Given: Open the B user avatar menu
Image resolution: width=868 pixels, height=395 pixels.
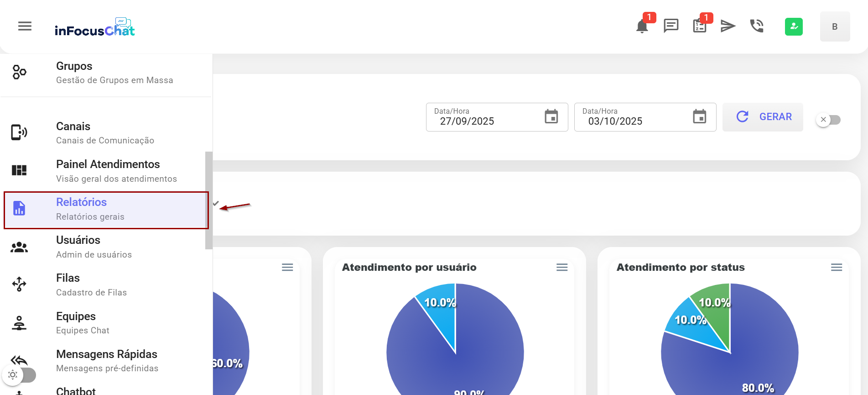Looking at the screenshot, I should coord(834,26).
